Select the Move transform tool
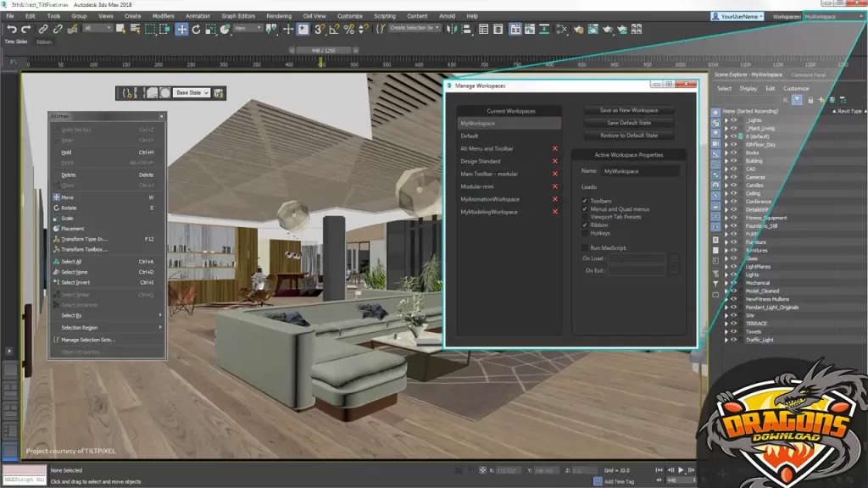868x488 pixels. (181, 29)
